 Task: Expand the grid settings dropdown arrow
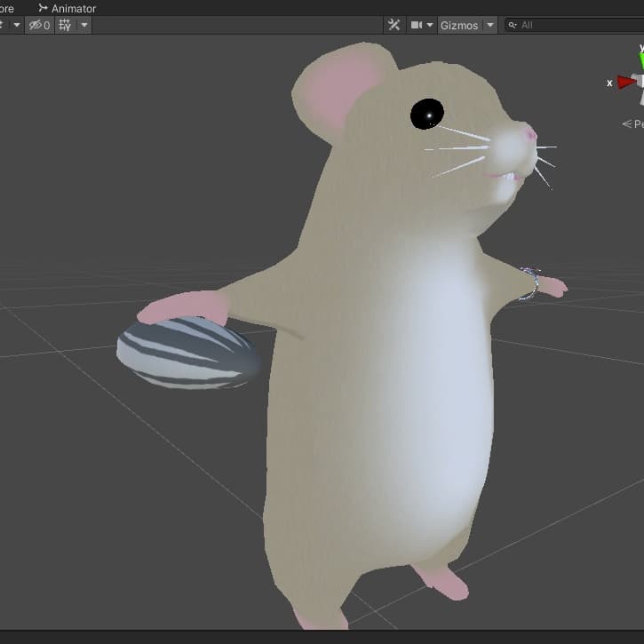coord(84,25)
